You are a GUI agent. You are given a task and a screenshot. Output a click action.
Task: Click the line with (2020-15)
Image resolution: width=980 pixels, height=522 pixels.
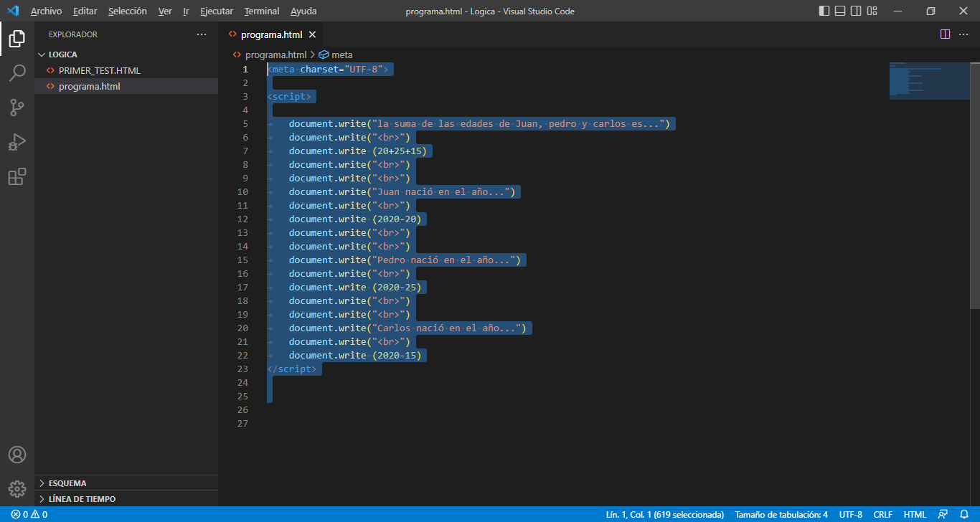(356, 355)
